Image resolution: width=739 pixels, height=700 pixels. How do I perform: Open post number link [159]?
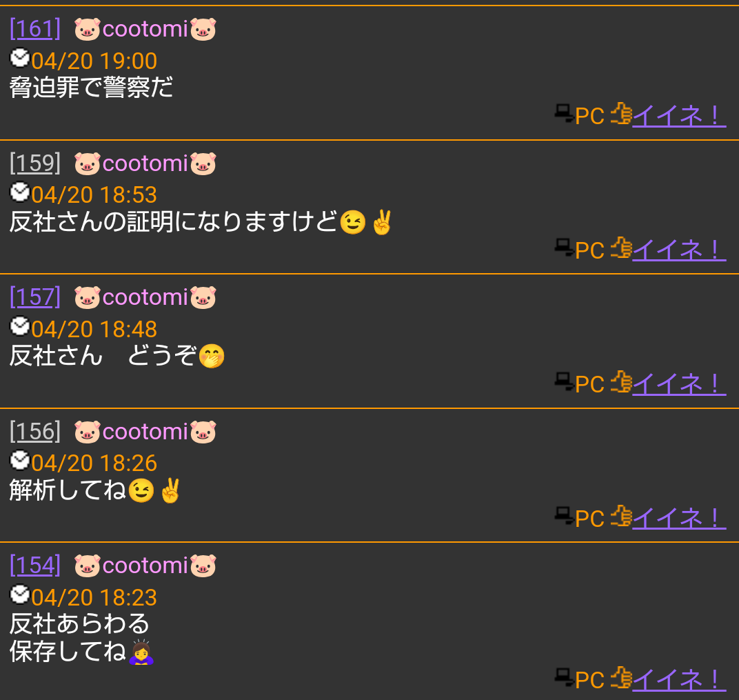[35, 163]
